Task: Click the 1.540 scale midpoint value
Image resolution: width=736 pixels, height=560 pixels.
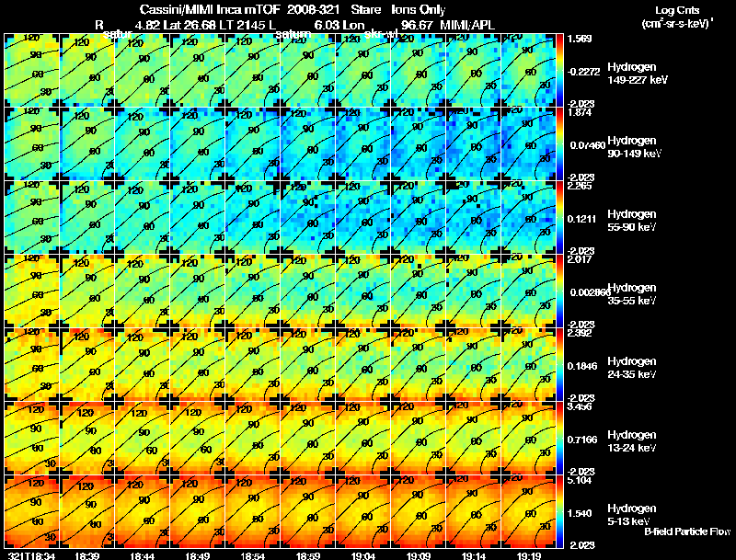Action: (x=580, y=513)
